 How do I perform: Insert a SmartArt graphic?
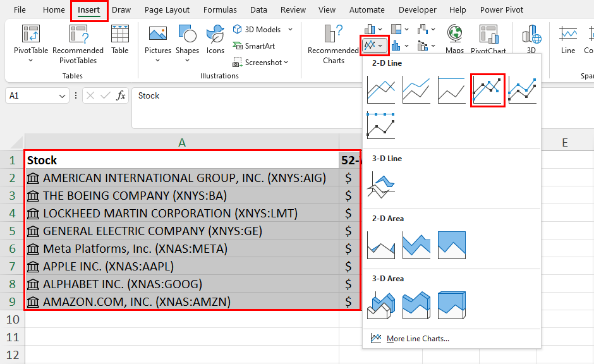(254, 46)
